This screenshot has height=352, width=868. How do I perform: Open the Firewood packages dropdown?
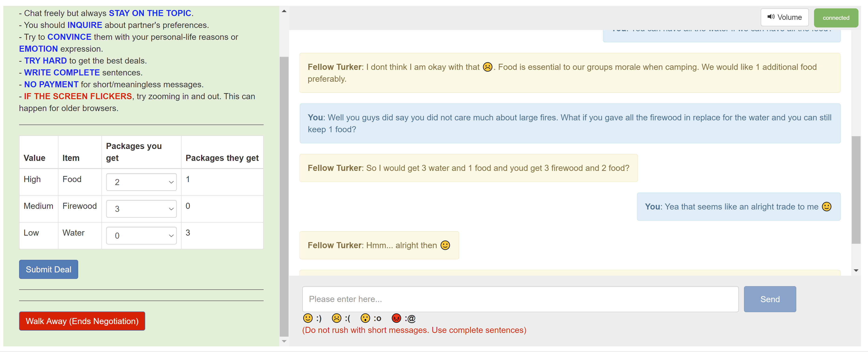click(x=141, y=209)
